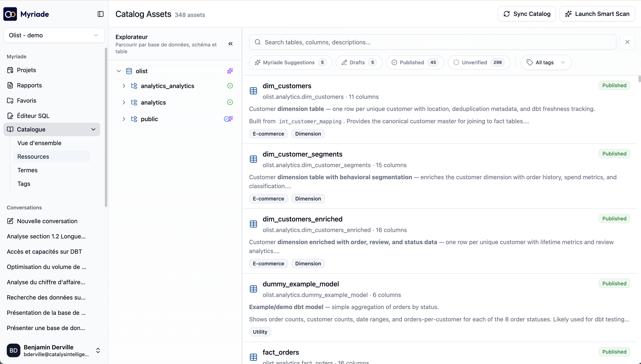Toggle the Unverified filter chip
The width and height of the screenshot is (641, 364).
point(479,62)
